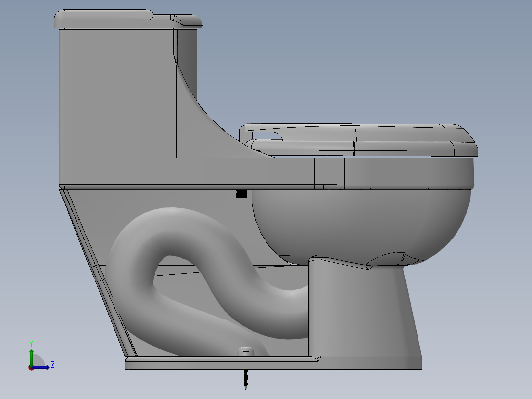Select the pedestal under the bowl
The image size is (532, 399).
[x=365, y=309]
